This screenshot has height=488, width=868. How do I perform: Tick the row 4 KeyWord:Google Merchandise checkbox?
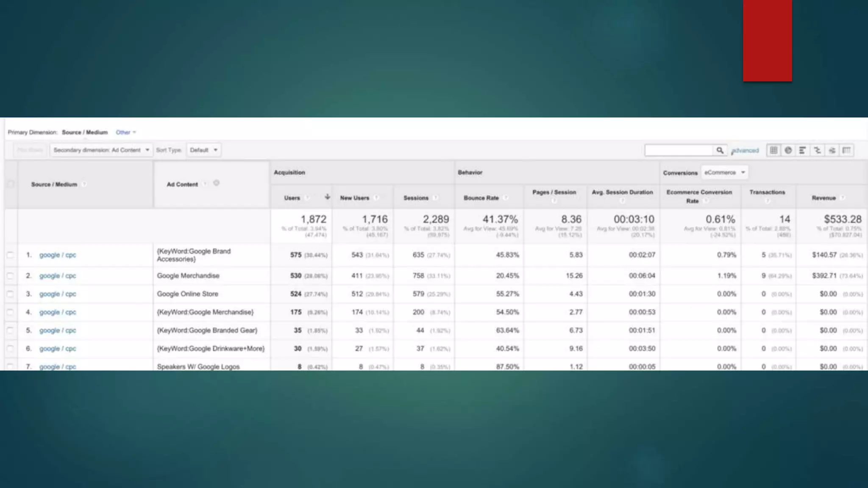[x=10, y=312]
